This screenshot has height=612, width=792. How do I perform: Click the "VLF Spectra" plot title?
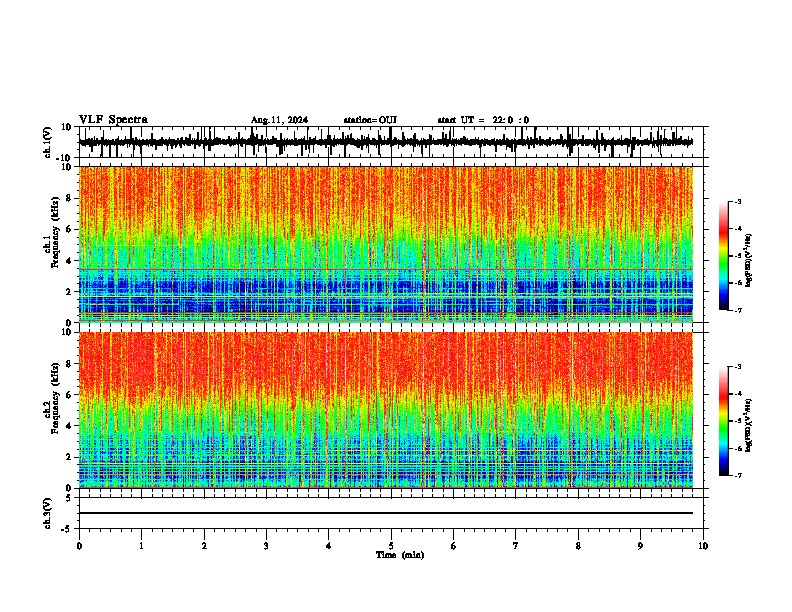[x=113, y=120]
